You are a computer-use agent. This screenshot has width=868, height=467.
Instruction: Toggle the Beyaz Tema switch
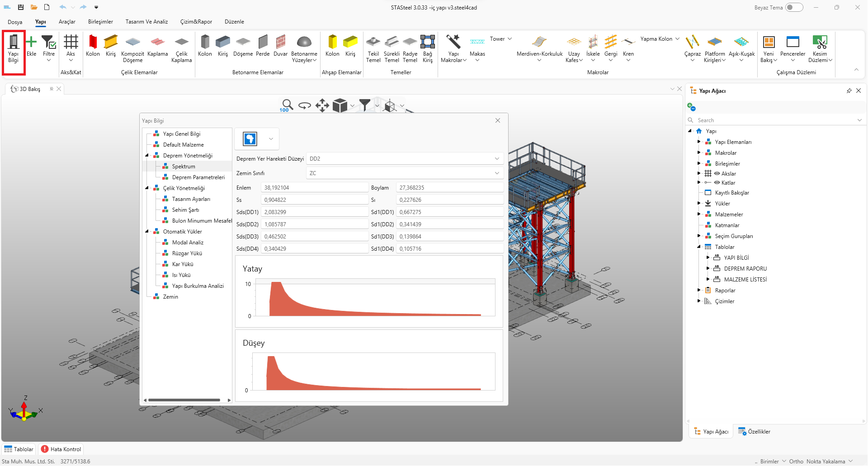click(x=794, y=8)
